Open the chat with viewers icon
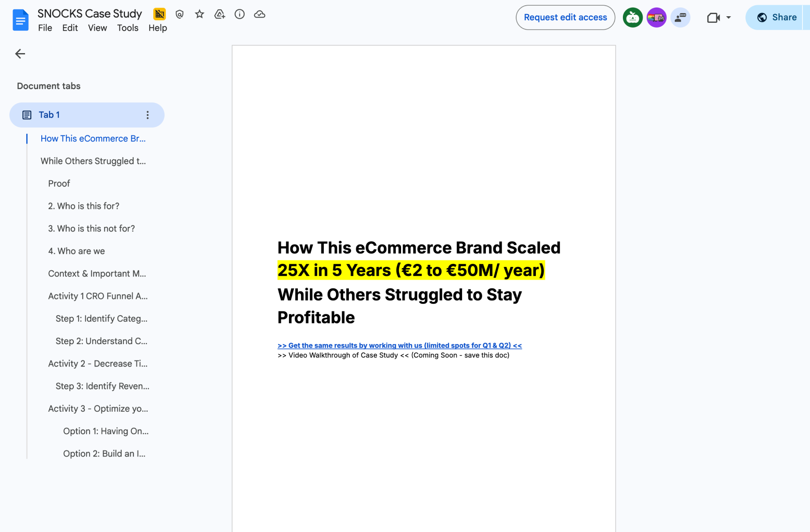This screenshot has height=532, width=810. click(680, 18)
